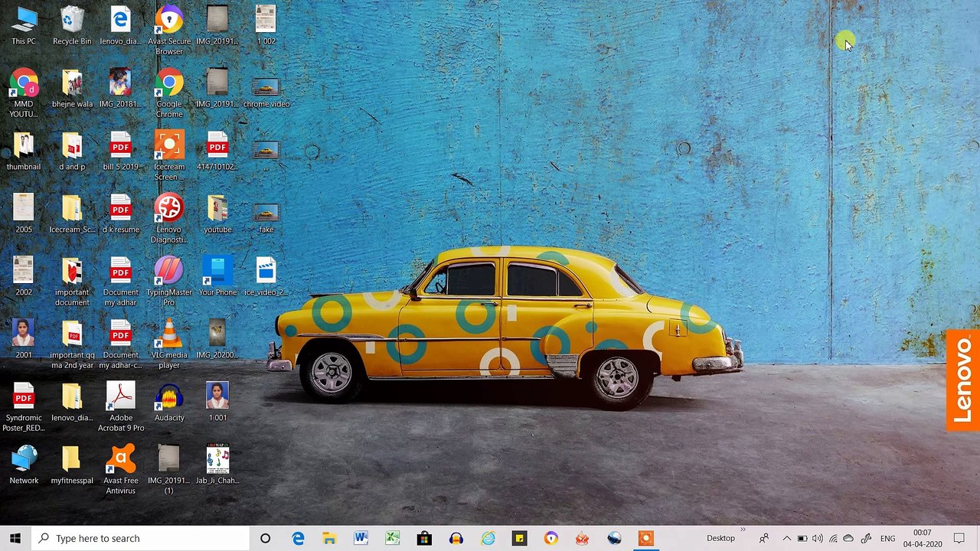Open Microsoft Word from the taskbar
Screen dimensions: 980x551
click(x=361, y=538)
